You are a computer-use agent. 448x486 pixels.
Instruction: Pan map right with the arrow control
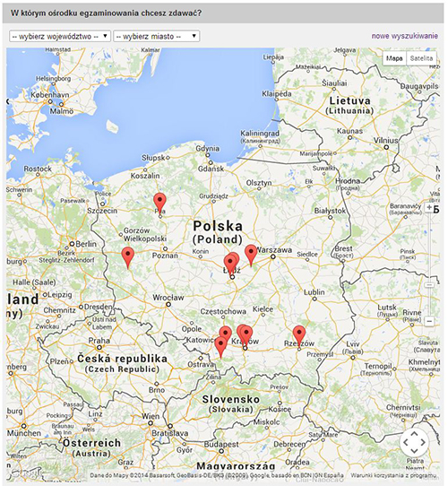click(423, 443)
